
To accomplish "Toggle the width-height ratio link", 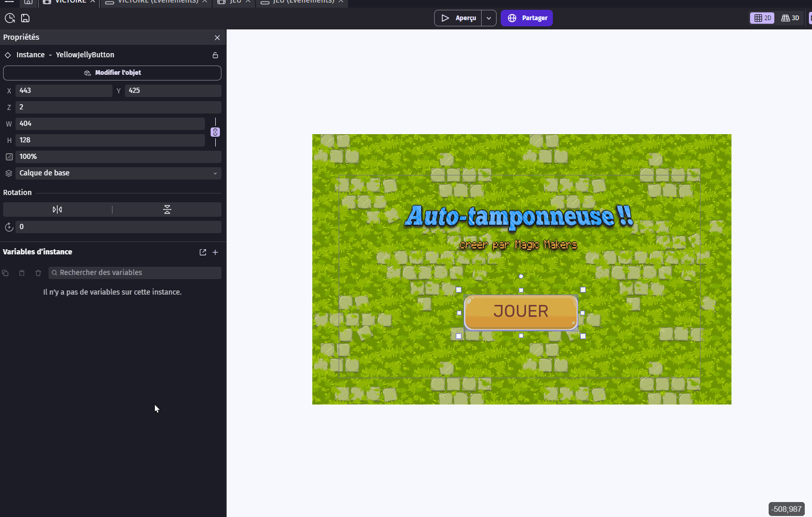I will [215, 132].
